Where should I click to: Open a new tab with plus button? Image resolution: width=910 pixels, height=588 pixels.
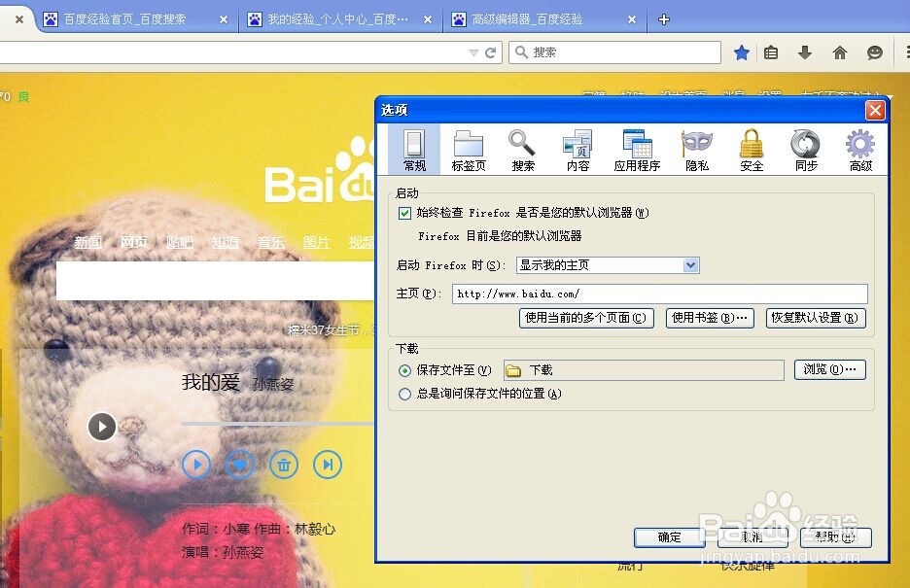[664, 19]
